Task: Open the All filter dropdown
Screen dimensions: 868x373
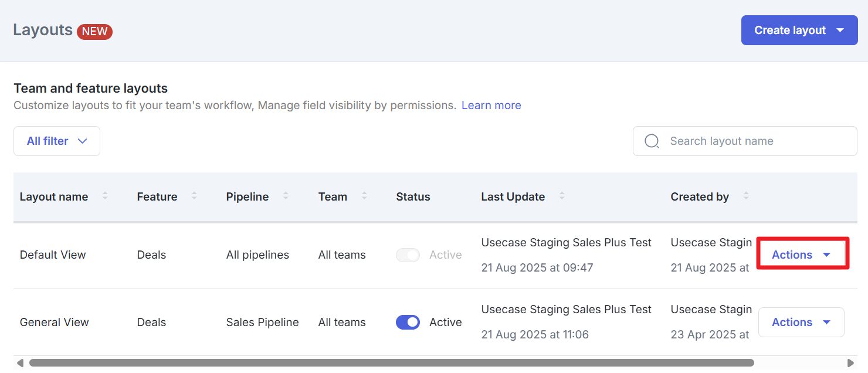Action: 57,141
